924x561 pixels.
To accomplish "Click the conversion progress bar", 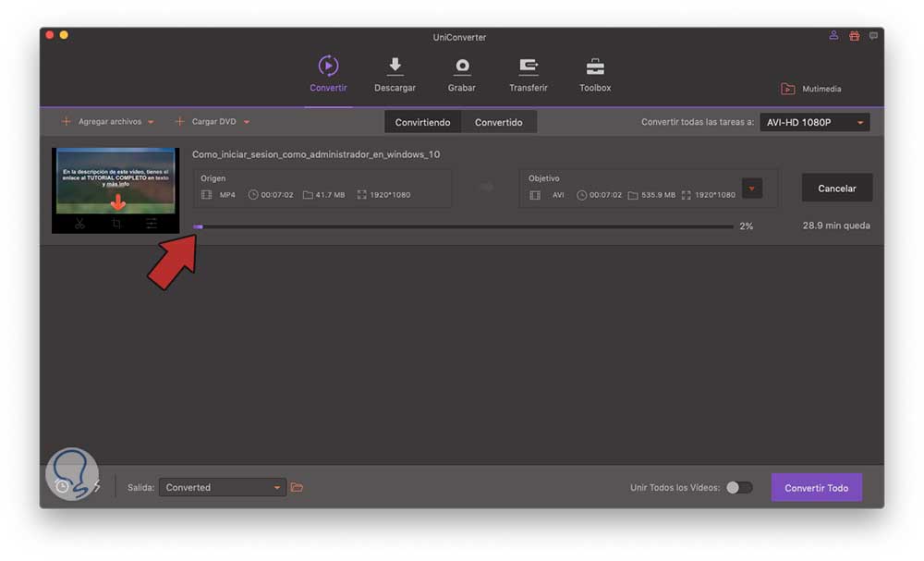I will click(463, 226).
